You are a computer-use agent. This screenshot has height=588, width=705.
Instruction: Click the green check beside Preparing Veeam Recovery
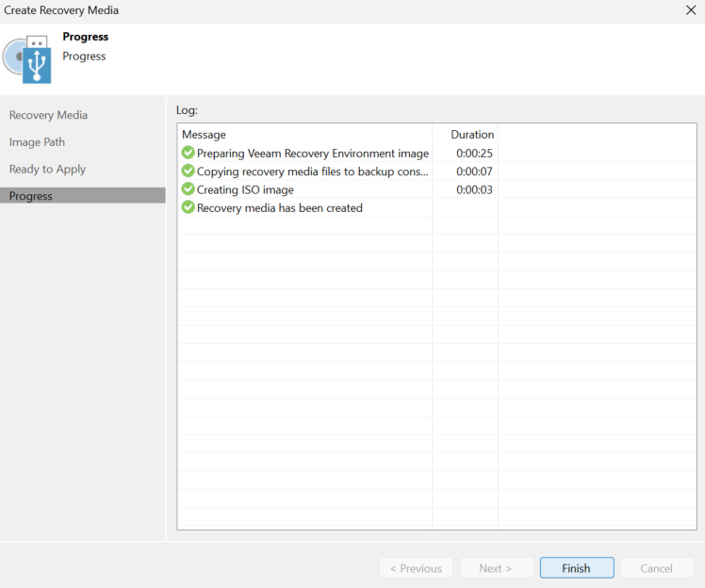(188, 153)
